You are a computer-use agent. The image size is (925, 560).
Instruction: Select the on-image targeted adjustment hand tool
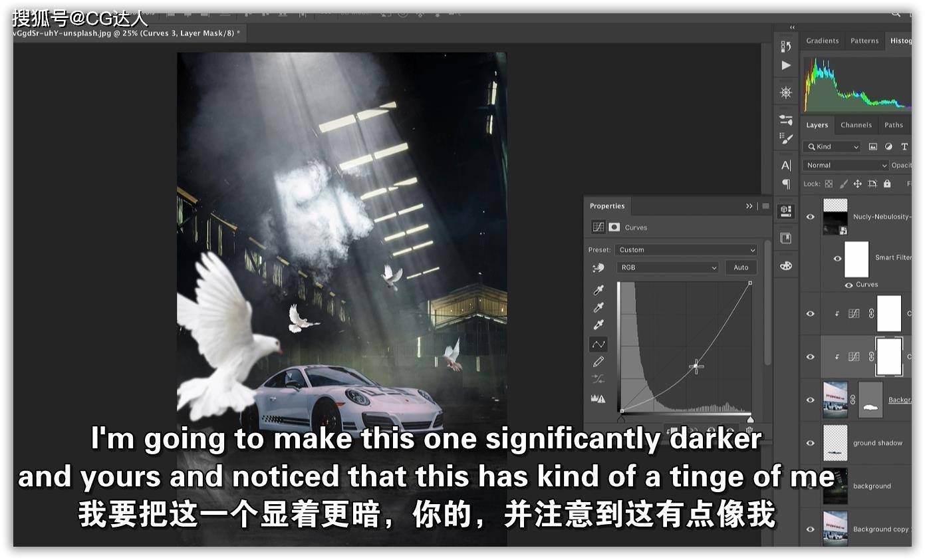point(598,267)
